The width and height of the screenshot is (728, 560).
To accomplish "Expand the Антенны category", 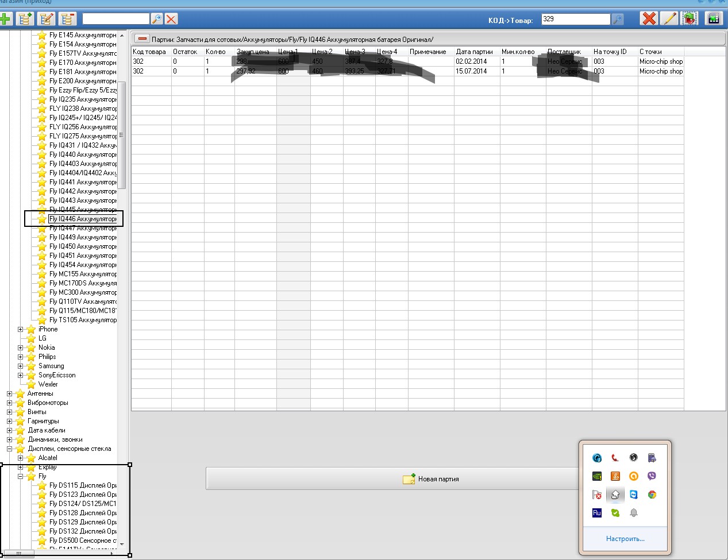I will tap(10, 394).
